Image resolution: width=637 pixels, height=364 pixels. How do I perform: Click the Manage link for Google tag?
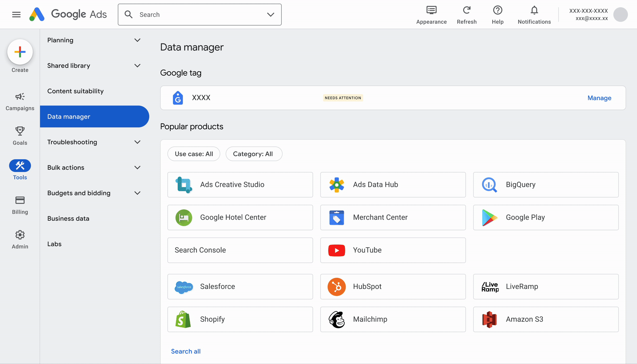pyautogui.click(x=599, y=98)
